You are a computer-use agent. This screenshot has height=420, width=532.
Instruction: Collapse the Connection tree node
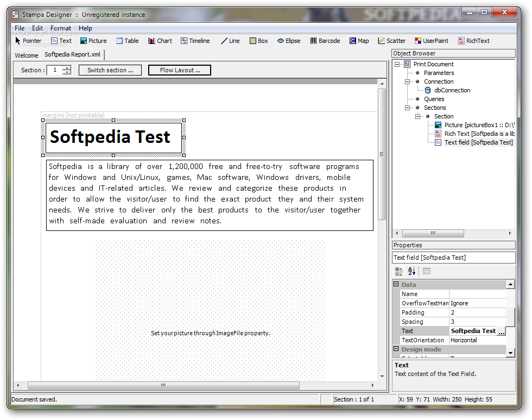407,82
